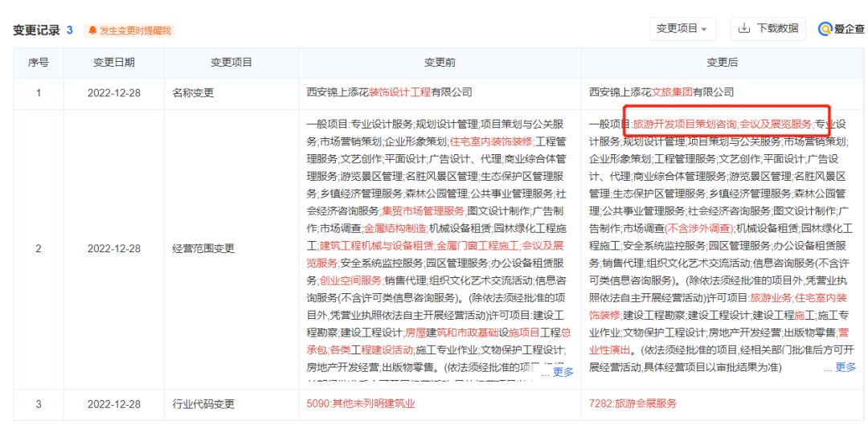Click 西安锦上添花文旅集团有限公司 new name
The image size is (868, 437).
tap(661, 93)
